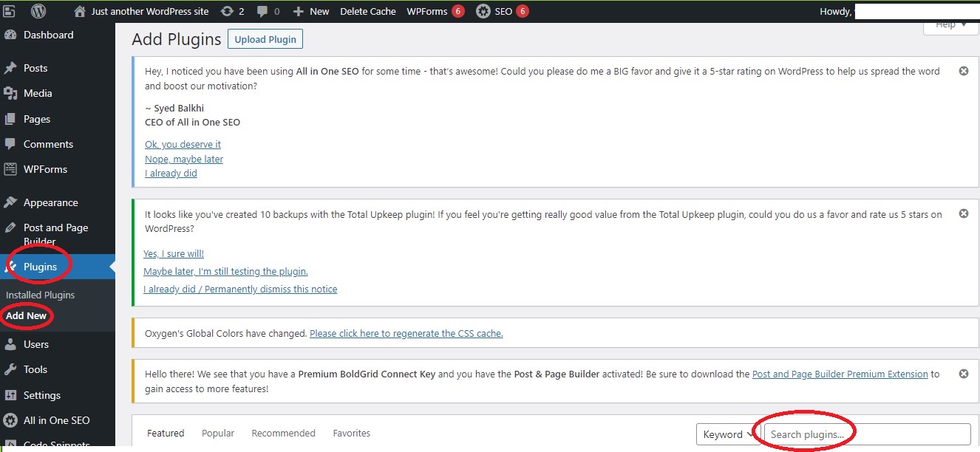The height and width of the screenshot is (452, 980).
Task: Switch to the Popular plugins tab
Action: [218, 434]
